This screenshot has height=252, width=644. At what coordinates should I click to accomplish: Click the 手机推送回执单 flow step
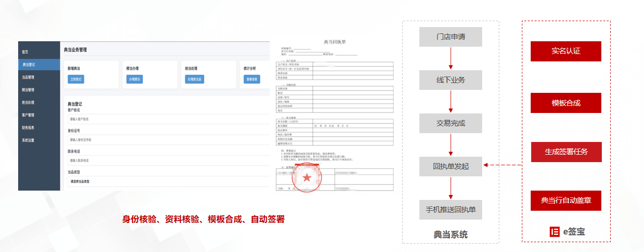451,209
